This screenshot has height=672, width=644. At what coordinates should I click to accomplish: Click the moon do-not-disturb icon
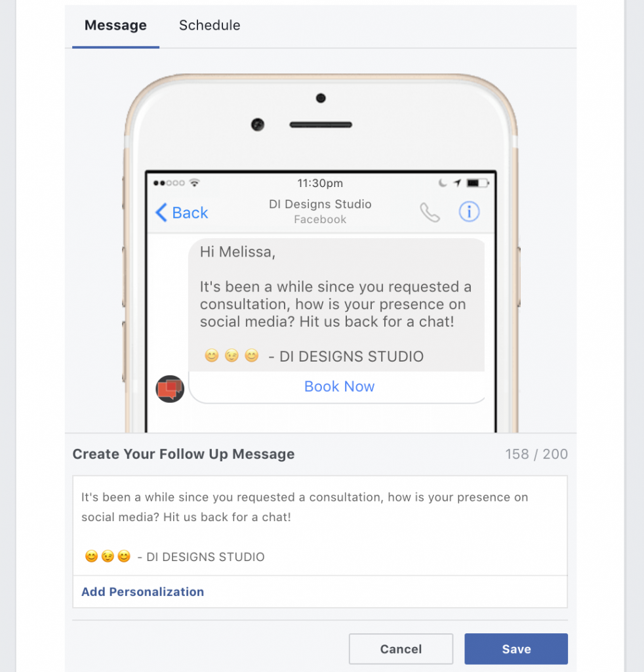[x=442, y=183]
